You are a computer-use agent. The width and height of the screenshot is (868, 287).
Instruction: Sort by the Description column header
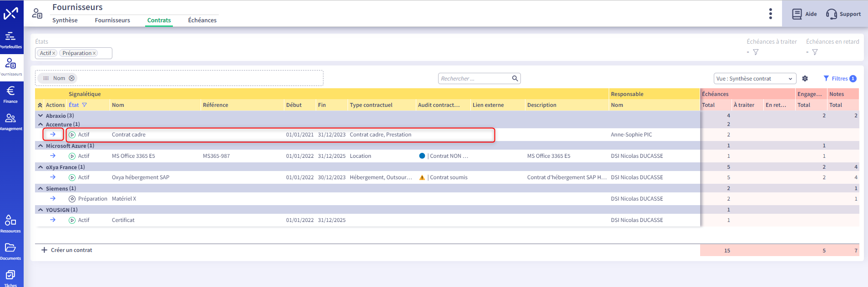point(542,105)
